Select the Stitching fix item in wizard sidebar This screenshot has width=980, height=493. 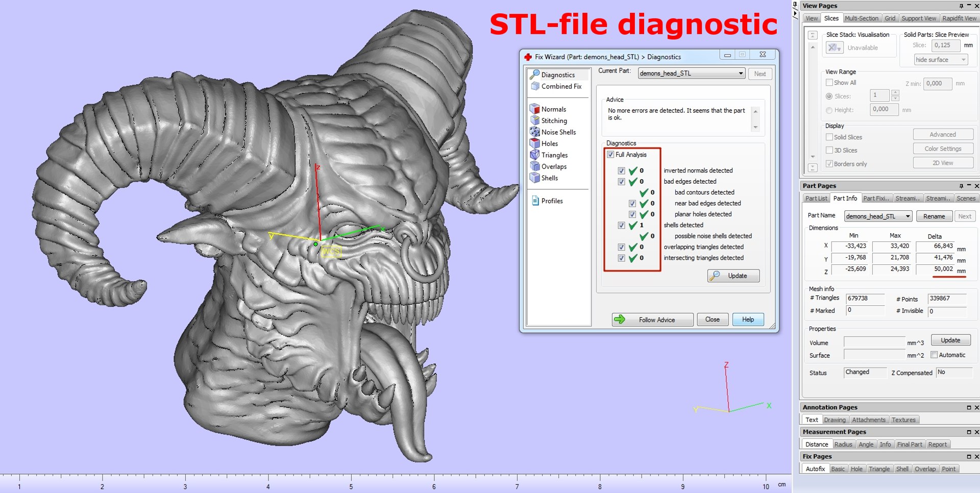click(x=549, y=120)
